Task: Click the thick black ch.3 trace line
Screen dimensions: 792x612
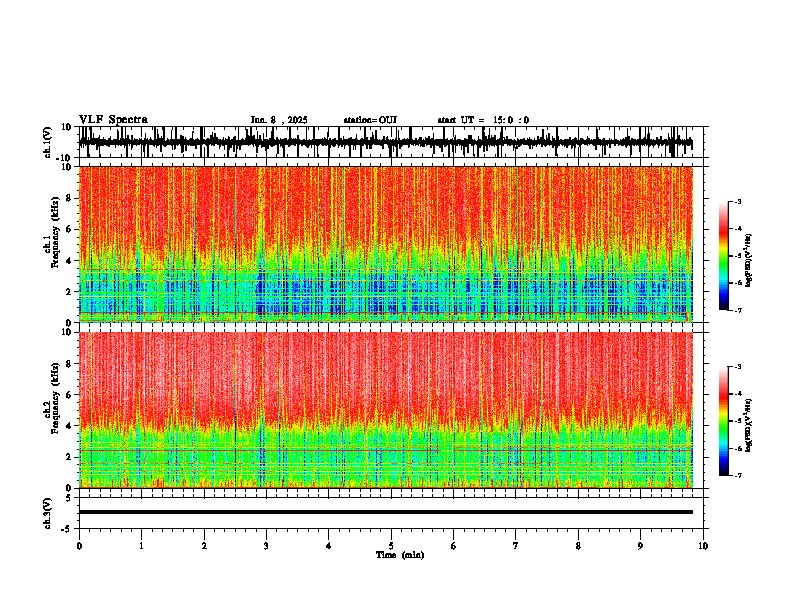Action: click(x=386, y=512)
